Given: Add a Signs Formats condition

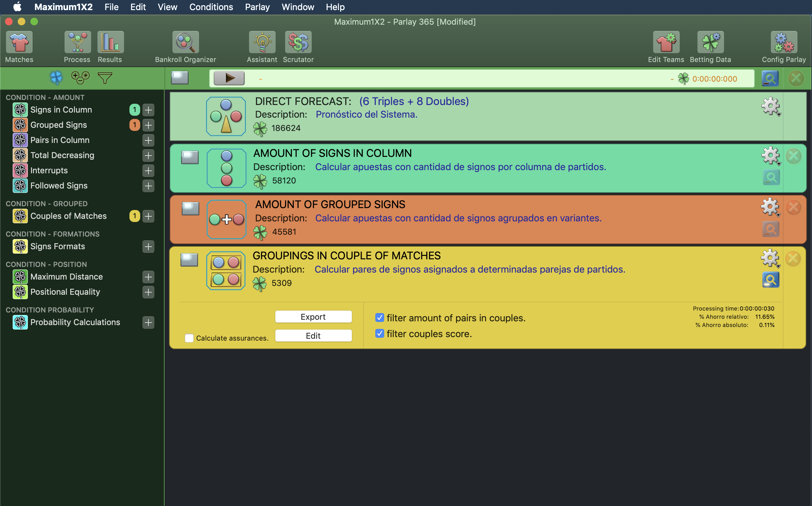Looking at the screenshot, I should click(148, 247).
